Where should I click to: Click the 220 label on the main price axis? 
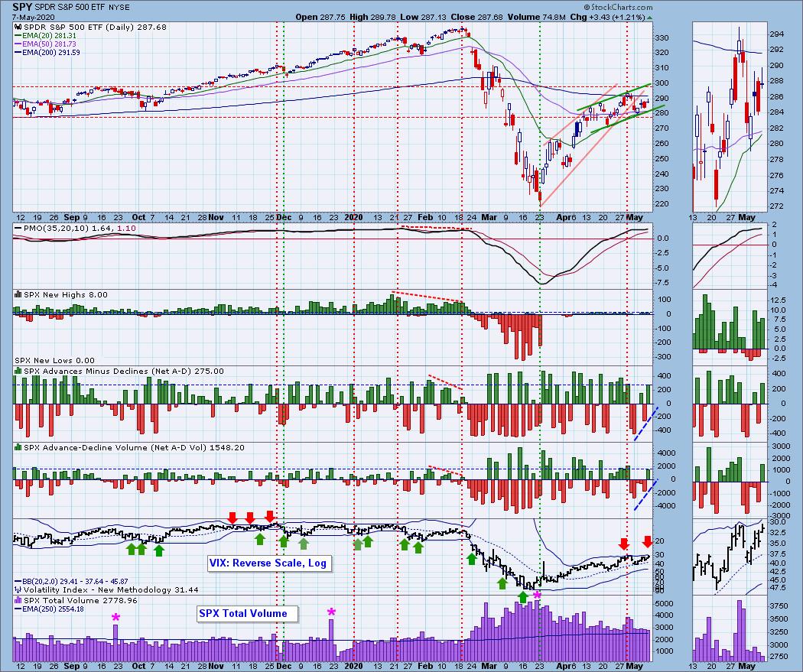pyautogui.click(x=662, y=203)
